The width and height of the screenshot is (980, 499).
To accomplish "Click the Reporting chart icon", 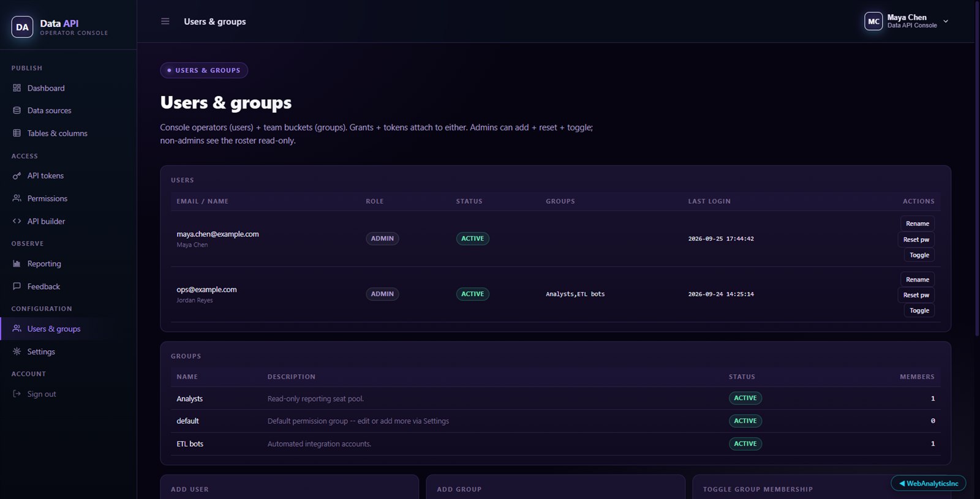I will click(x=17, y=264).
